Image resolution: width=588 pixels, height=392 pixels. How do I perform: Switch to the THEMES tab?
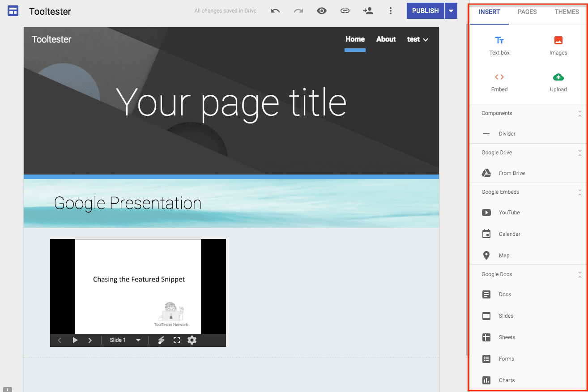tap(567, 12)
